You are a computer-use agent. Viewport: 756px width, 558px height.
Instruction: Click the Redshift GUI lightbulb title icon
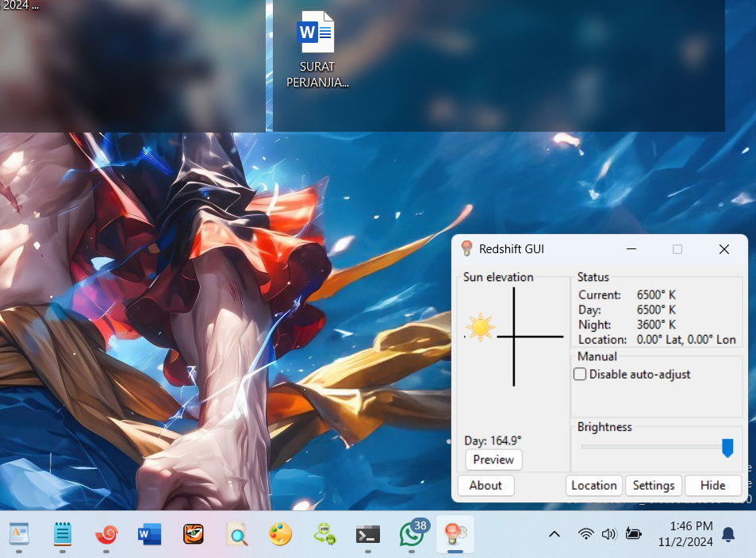466,248
